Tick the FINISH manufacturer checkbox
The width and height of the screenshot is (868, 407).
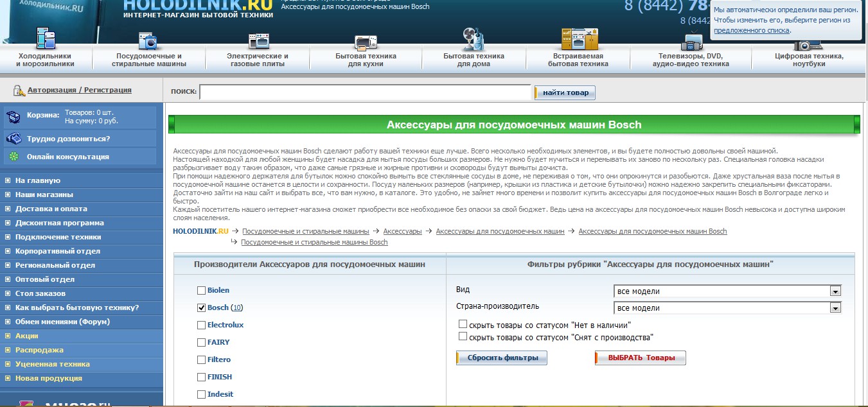point(202,377)
